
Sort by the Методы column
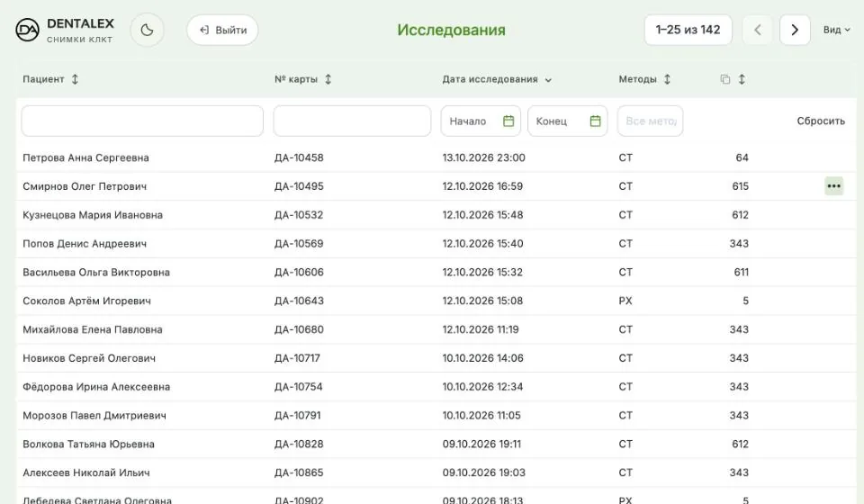(644, 79)
